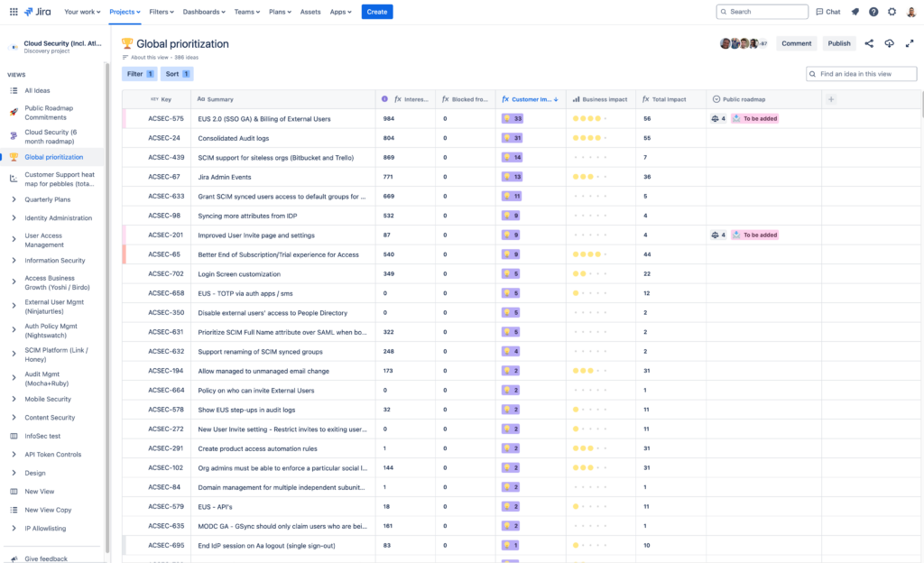Expand the Information Security section

[x=14, y=261]
